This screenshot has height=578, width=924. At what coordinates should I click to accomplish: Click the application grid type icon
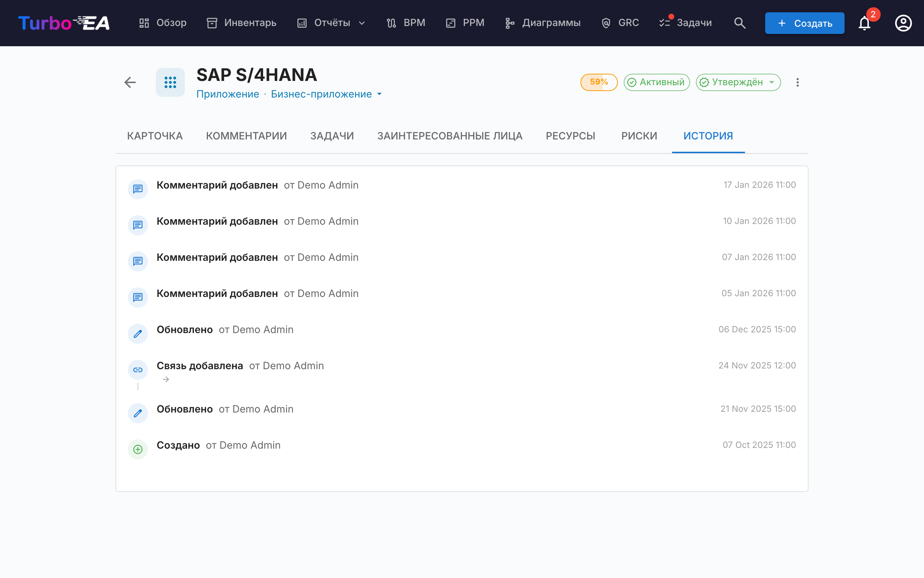(170, 82)
